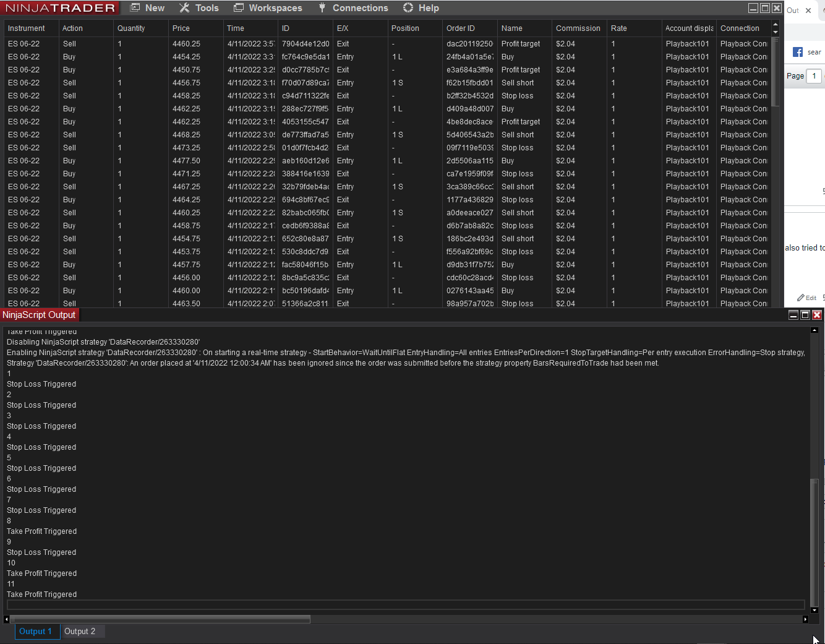Select price 4458.75 cell
This screenshot has height=644, width=825.
coord(195,226)
